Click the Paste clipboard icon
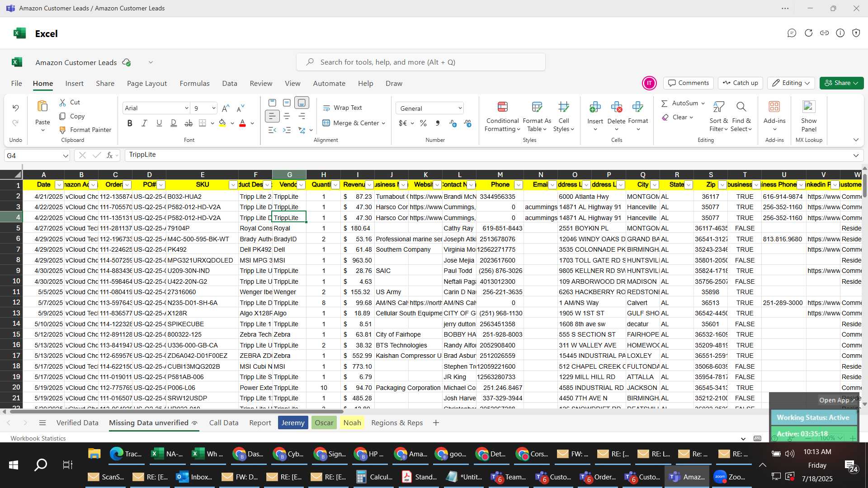This screenshot has width=868, height=488. point(42,107)
